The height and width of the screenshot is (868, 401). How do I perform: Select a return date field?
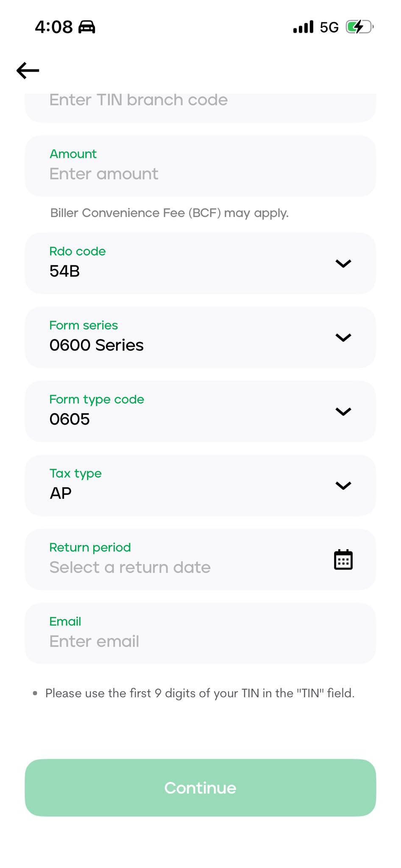tap(200, 559)
